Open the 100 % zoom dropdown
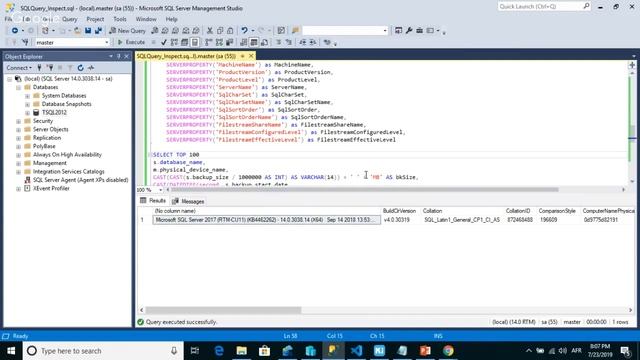Image resolution: width=640 pixels, height=360 pixels. [160, 190]
